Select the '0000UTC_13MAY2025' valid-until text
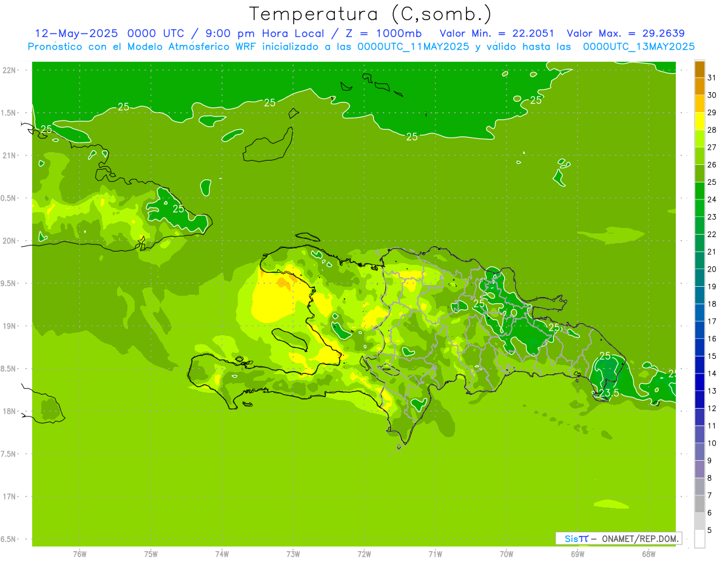Viewport: 728px width, 562px height. coord(639,47)
